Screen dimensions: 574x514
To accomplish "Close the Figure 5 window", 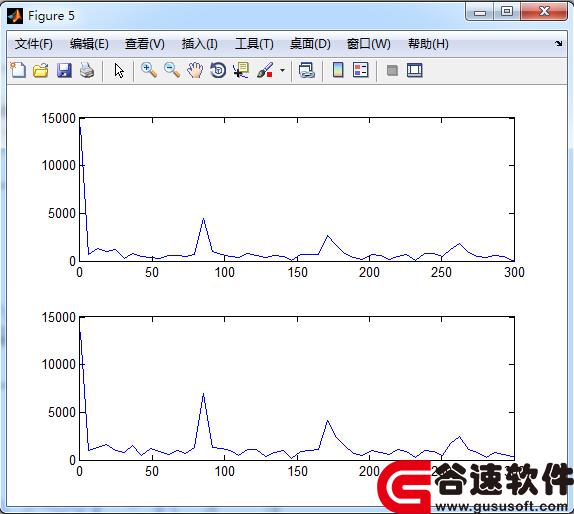I will click(x=544, y=12).
